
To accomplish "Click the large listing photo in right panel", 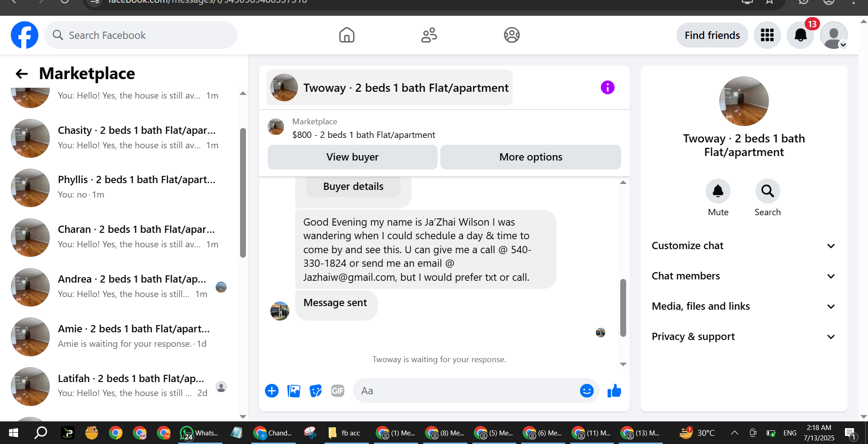I will [x=744, y=101].
